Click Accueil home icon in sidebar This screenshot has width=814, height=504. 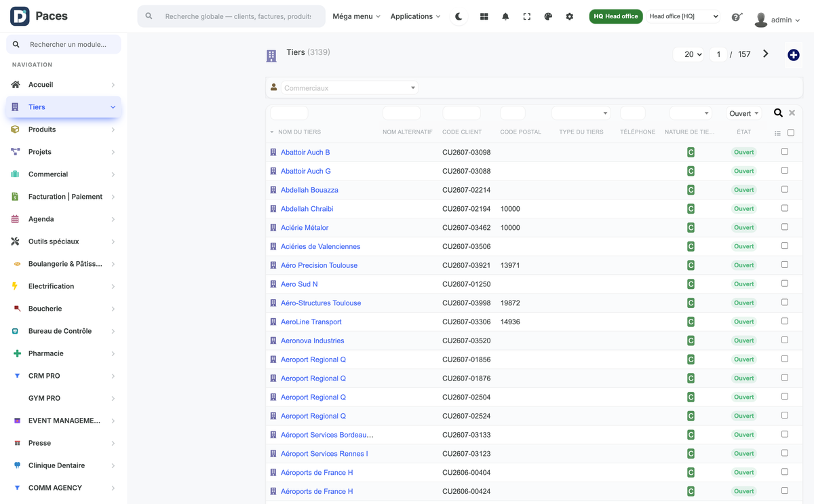[x=15, y=85]
